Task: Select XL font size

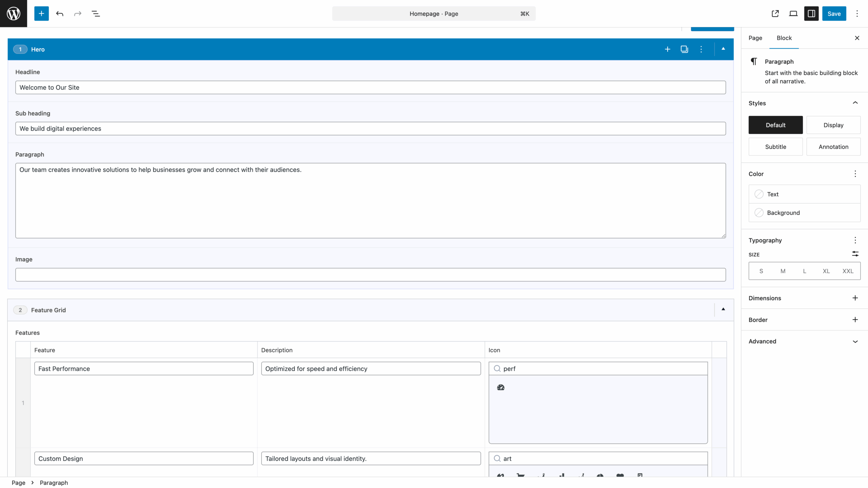Action: tap(826, 271)
